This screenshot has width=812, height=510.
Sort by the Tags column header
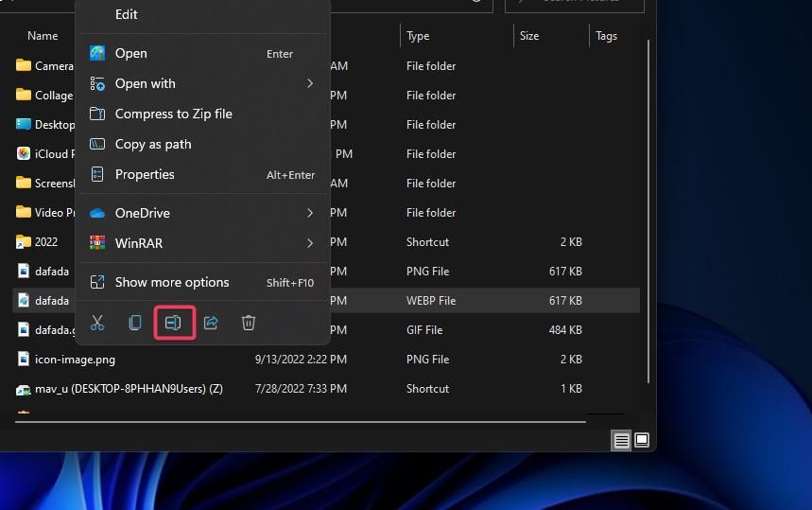[x=607, y=36]
